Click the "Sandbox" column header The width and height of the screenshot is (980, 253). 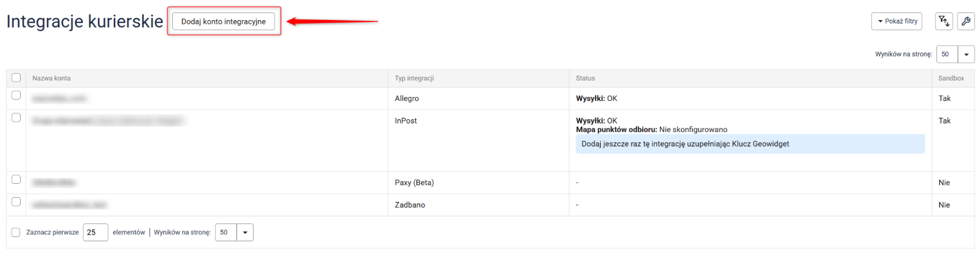point(951,78)
